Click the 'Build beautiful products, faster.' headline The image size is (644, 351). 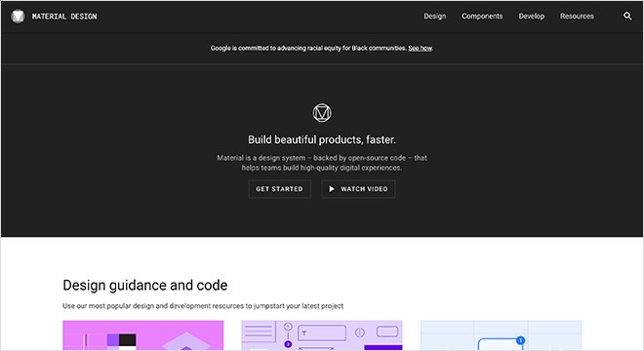322,139
